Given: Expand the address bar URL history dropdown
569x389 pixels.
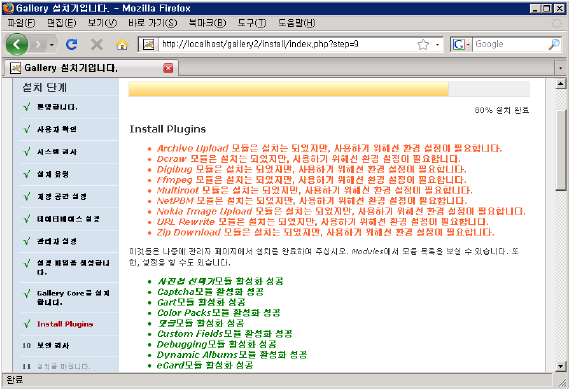Looking at the screenshot, I should coord(437,45).
